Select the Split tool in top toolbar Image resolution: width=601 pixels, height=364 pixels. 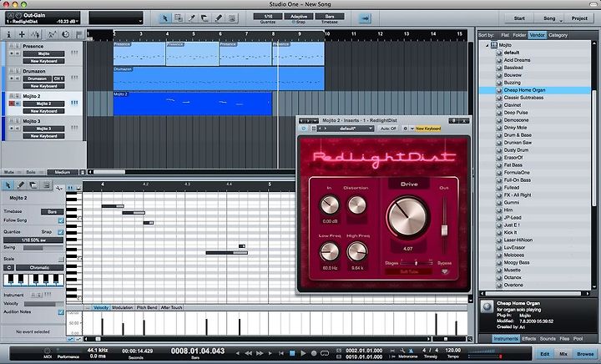[x=192, y=18]
